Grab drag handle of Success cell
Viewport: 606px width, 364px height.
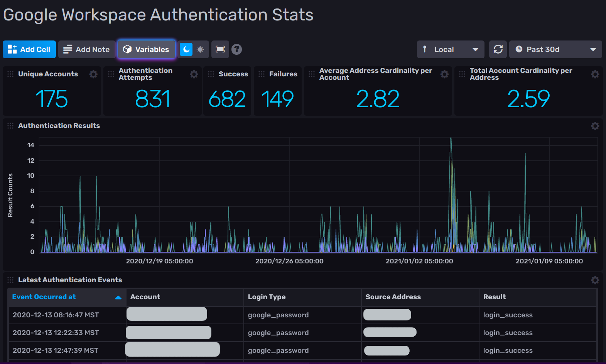(211, 74)
